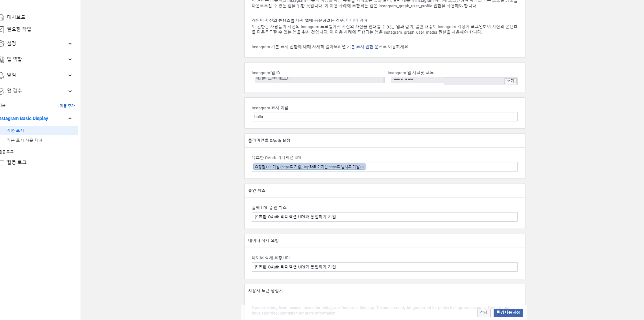Click the 콜백 URL 승인 취소 field
644x320 pixels.
point(385,217)
